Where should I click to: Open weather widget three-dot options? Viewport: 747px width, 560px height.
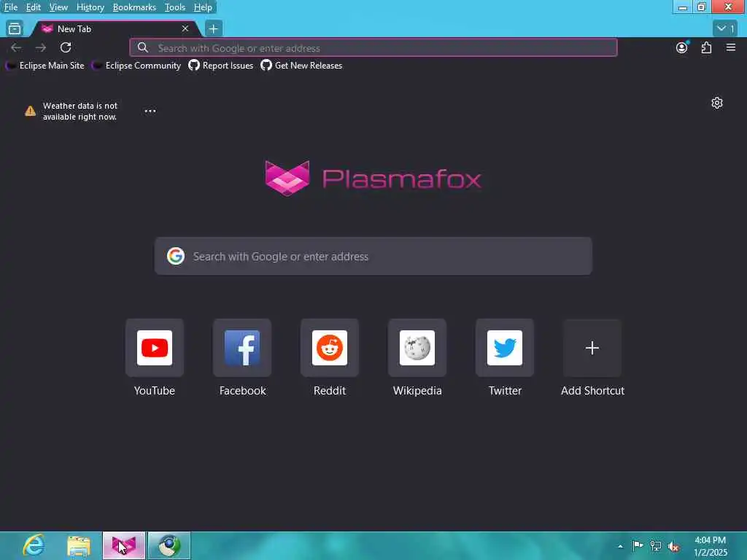[x=150, y=111]
